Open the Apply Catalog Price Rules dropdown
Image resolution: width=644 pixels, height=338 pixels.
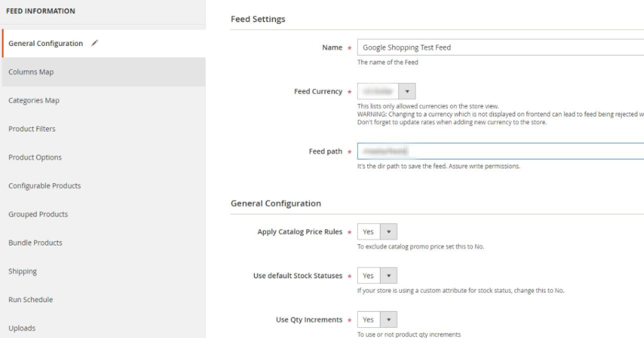377,232
